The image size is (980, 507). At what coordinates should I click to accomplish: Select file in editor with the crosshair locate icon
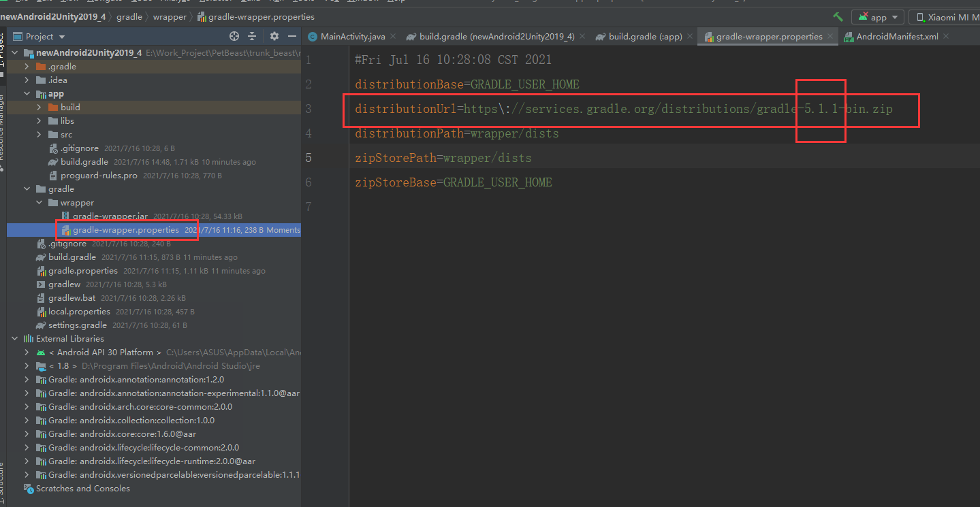coord(234,36)
